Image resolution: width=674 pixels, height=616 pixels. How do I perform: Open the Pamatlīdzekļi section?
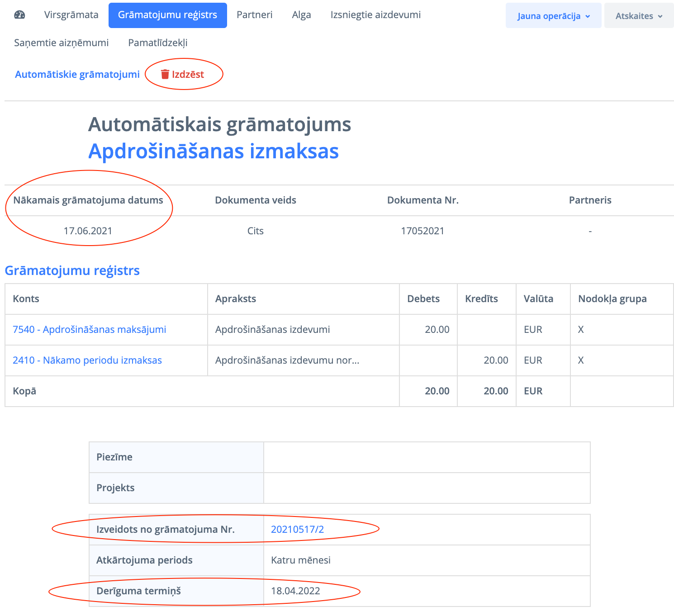pyautogui.click(x=157, y=43)
